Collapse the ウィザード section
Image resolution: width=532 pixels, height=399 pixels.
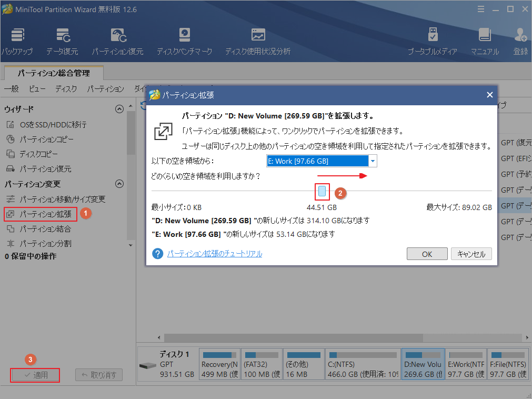pos(119,109)
